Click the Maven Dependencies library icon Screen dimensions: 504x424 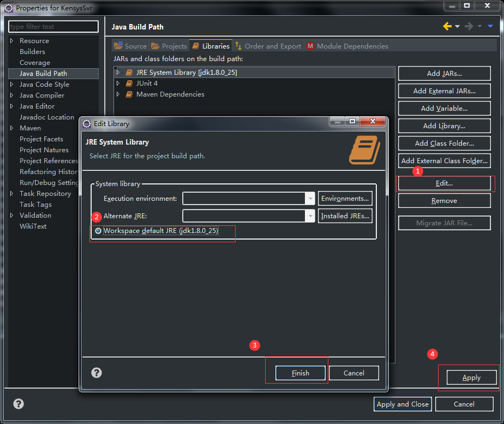(129, 94)
